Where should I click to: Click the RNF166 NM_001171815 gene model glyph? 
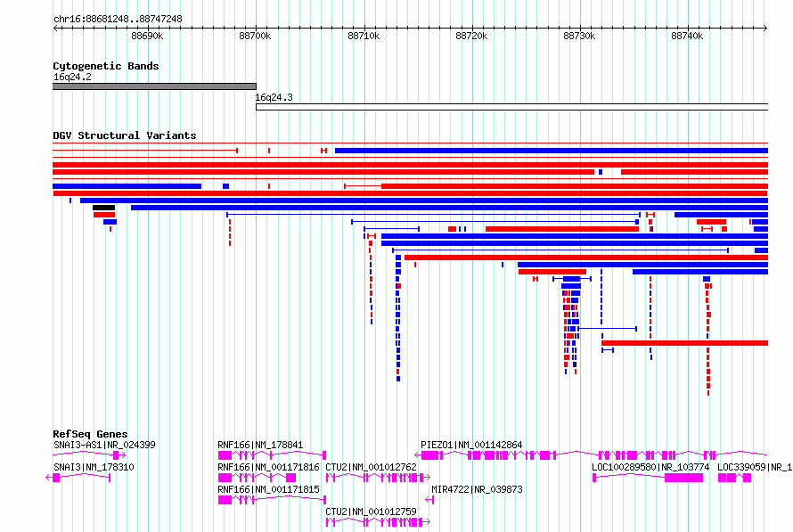[x=272, y=500]
